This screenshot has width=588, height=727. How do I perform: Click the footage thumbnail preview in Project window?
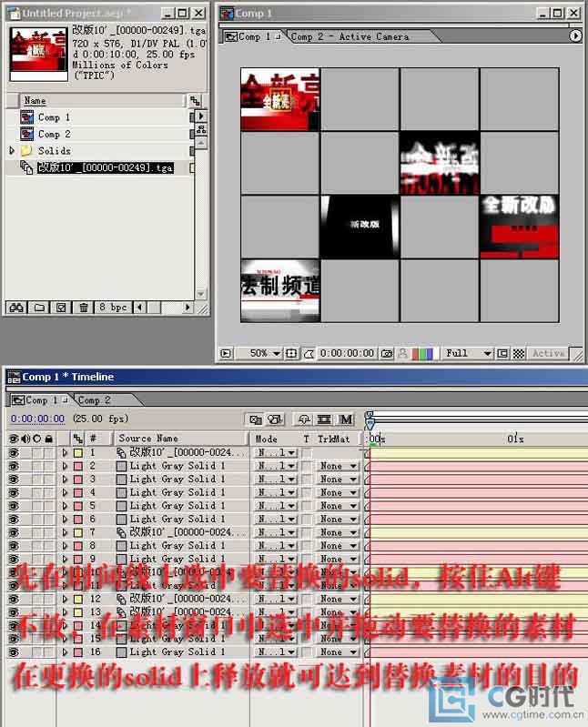coord(39,54)
